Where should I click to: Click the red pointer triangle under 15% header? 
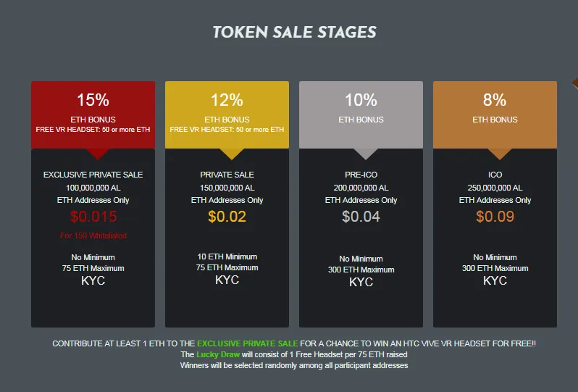tap(98, 154)
